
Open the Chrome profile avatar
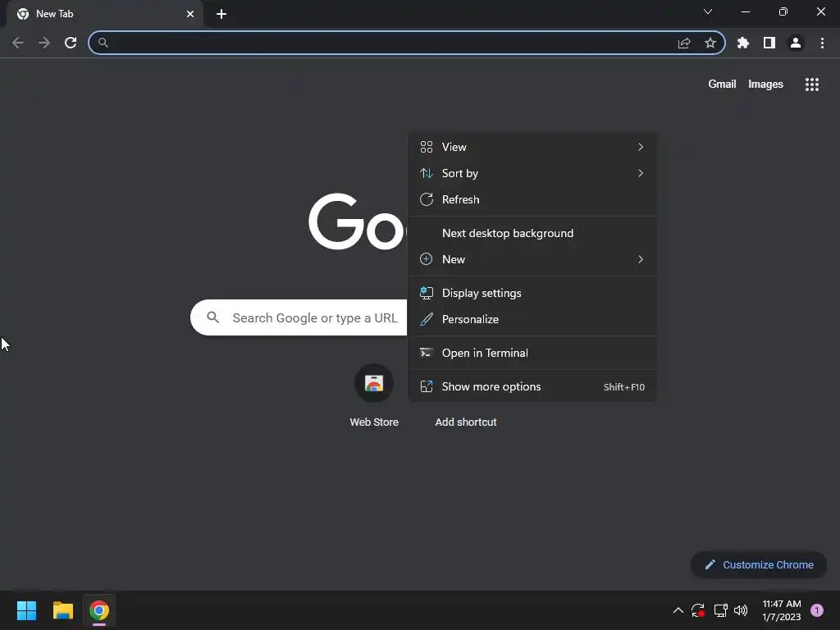(796, 43)
